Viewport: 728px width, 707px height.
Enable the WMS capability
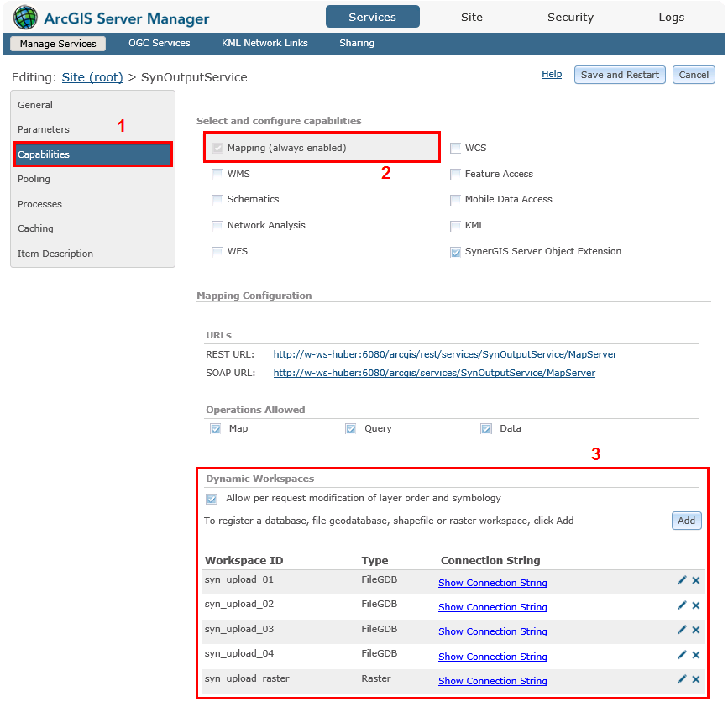coord(217,174)
